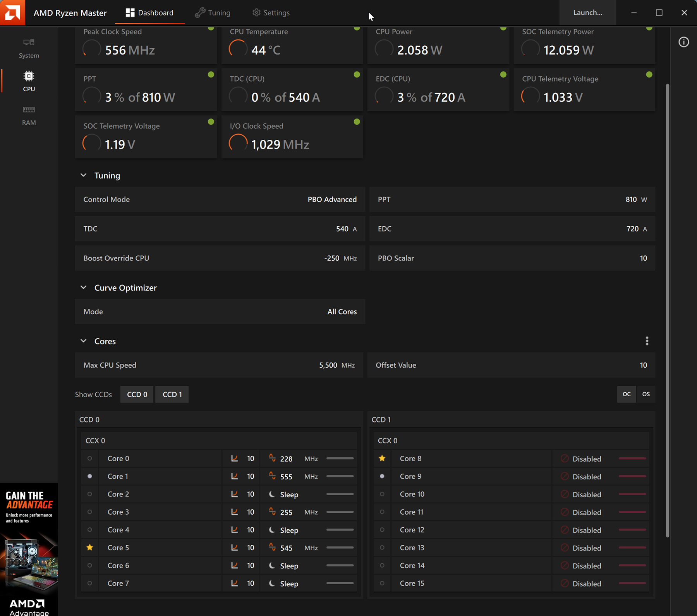The image size is (697, 616).
Task: Click the curve optimizer icon for Core 0
Action: 234,459
